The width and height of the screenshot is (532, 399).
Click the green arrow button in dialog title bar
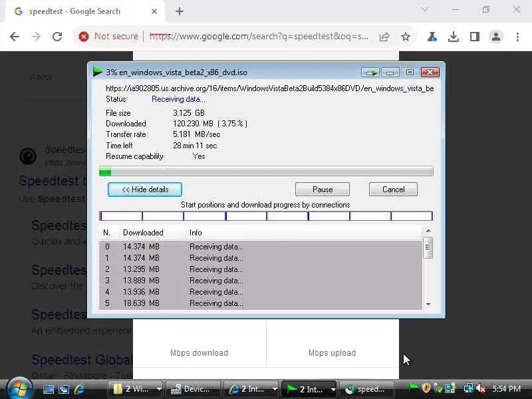370,72
